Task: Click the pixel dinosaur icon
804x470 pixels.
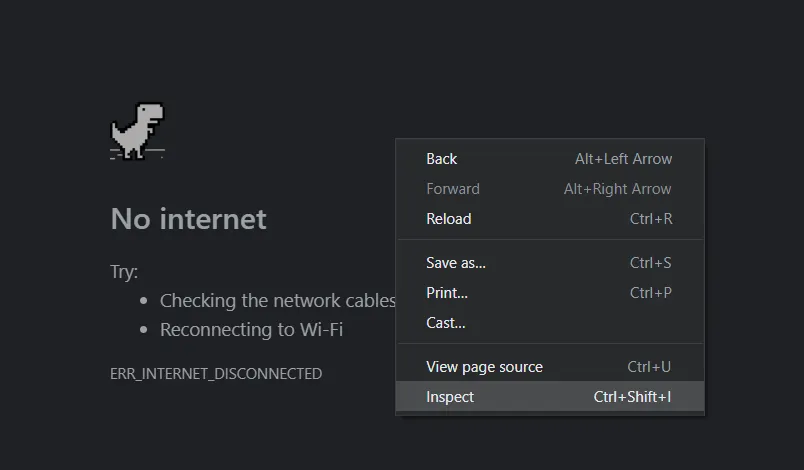Action: (137, 131)
